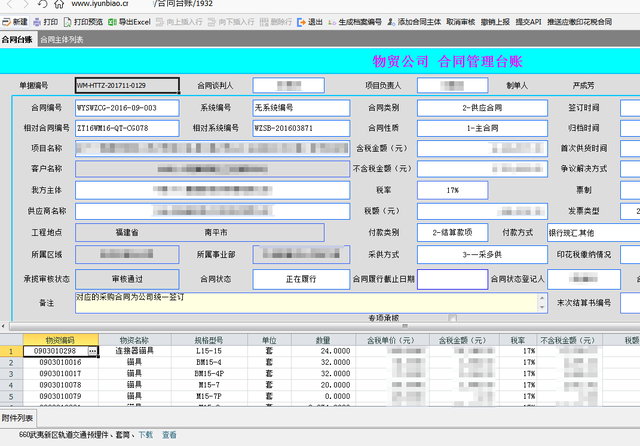Click the 查看 view link for attachment
The width and height of the screenshot is (640, 446).
point(170,435)
